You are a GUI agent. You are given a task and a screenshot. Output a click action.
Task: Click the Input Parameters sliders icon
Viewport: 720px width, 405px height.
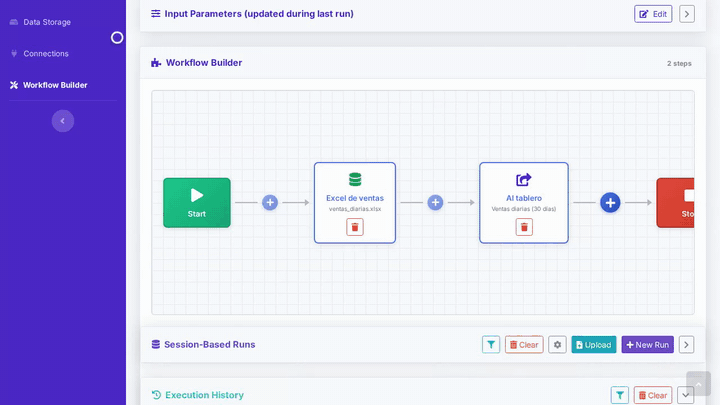point(156,14)
